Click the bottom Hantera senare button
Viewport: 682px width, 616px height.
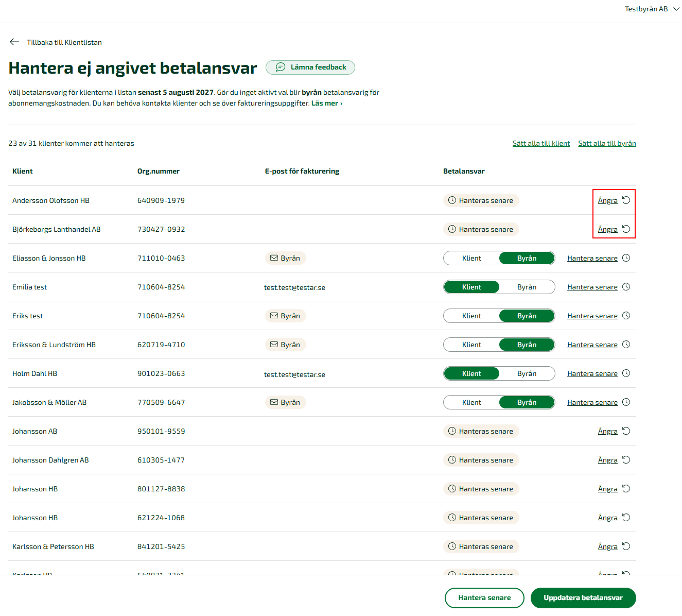[484, 598]
